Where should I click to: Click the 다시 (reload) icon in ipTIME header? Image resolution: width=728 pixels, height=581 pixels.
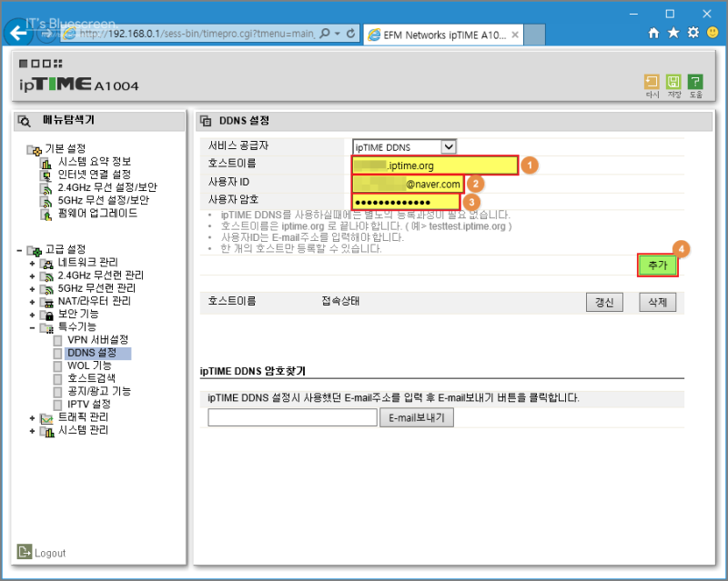point(652,83)
